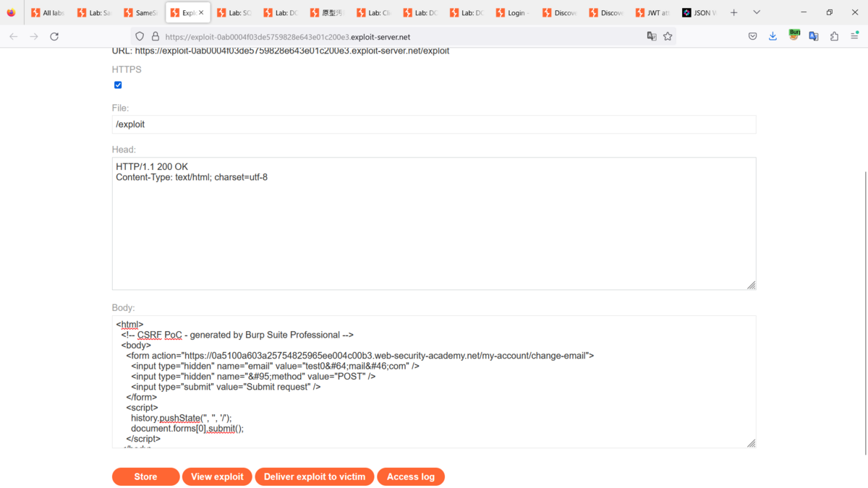The width and height of the screenshot is (868, 488).
Task: Click the _method POST input line
Action: tap(253, 376)
